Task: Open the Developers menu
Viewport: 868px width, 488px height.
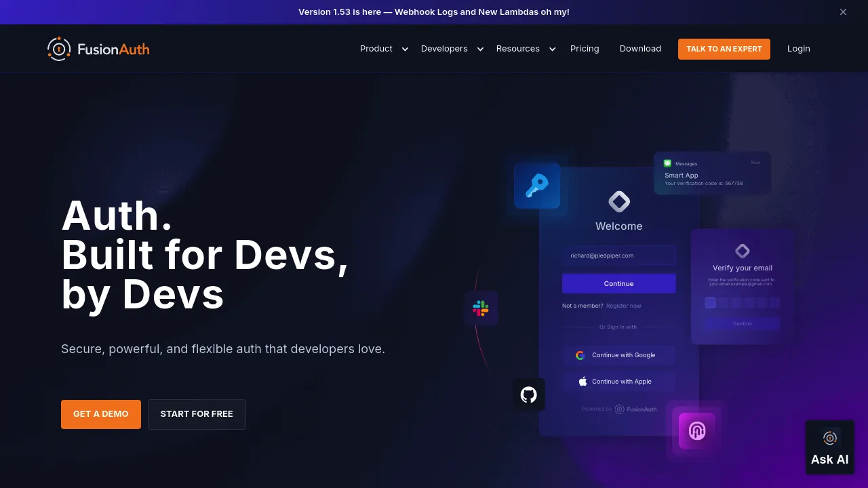Action: pyautogui.click(x=444, y=49)
